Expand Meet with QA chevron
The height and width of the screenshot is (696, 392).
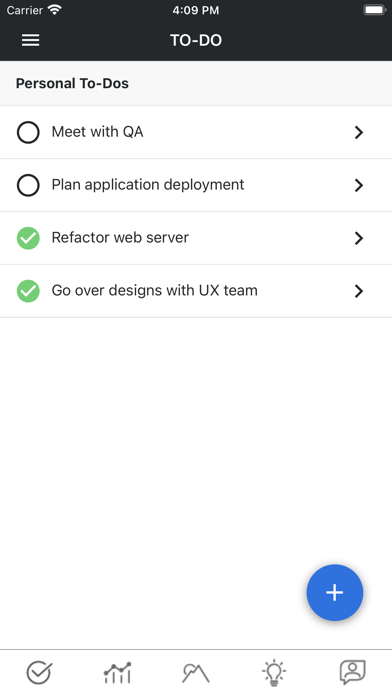coord(359,132)
